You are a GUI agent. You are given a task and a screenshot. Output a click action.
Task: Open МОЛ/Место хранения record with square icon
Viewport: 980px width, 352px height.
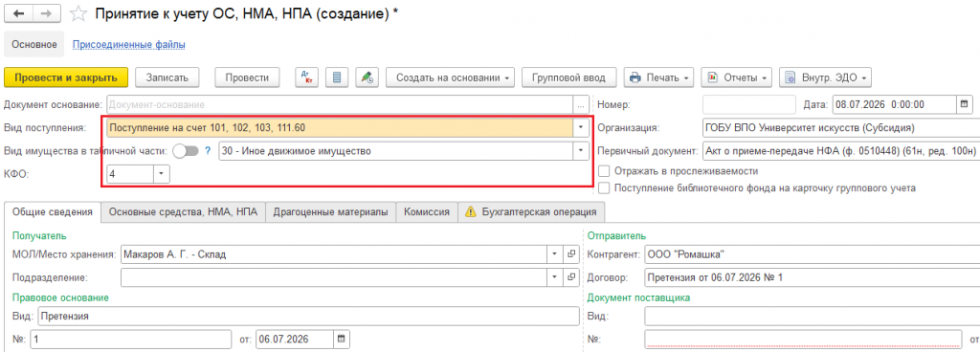pyautogui.click(x=570, y=254)
